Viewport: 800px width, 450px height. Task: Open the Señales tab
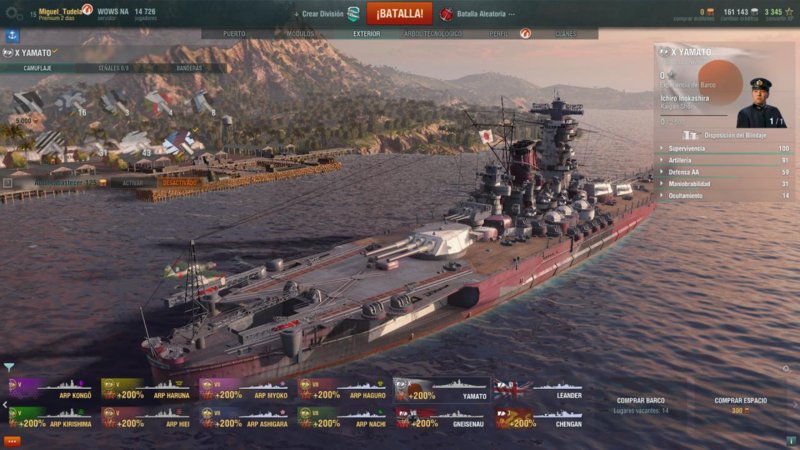114,68
